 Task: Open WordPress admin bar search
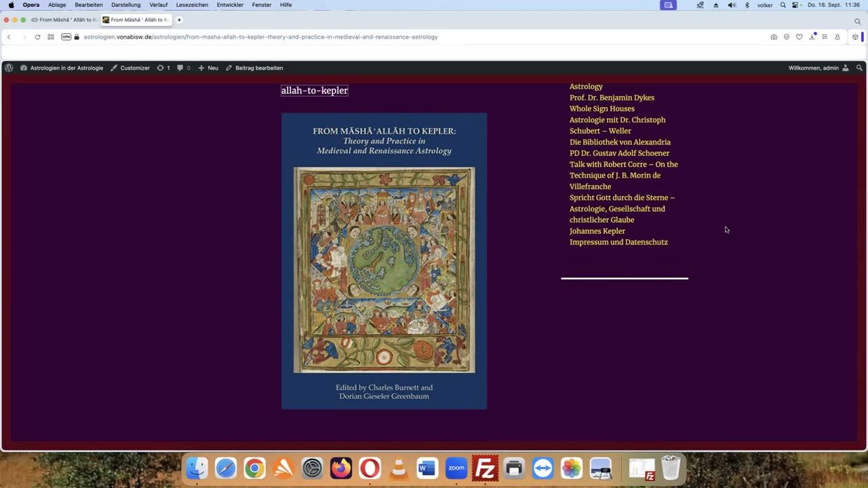[x=860, y=68]
